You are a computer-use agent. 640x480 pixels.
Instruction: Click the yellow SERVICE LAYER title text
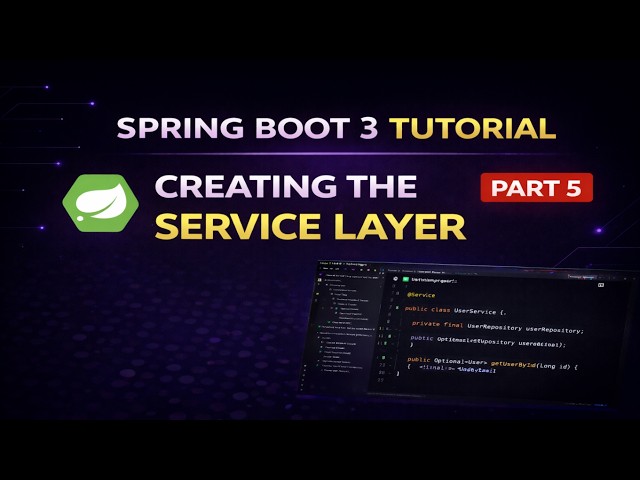[x=310, y=227]
